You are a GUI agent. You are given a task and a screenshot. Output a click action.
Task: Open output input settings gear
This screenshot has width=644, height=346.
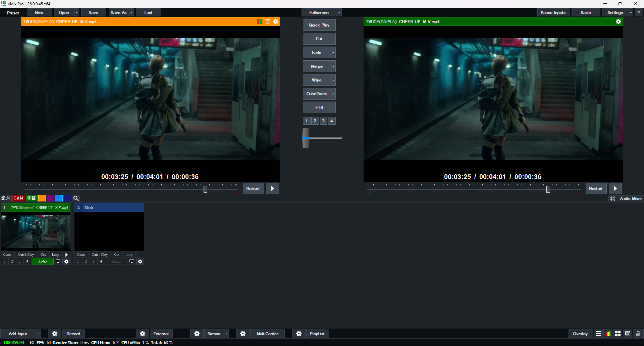(619, 21)
